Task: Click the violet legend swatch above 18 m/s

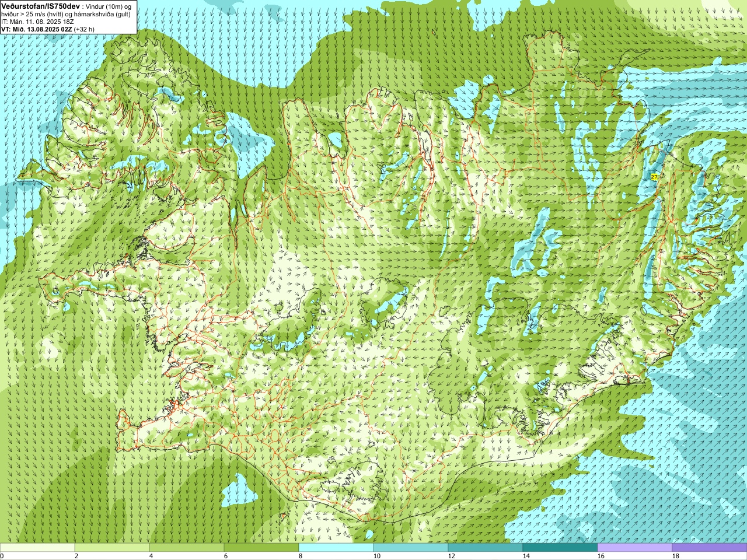Action: click(x=710, y=548)
